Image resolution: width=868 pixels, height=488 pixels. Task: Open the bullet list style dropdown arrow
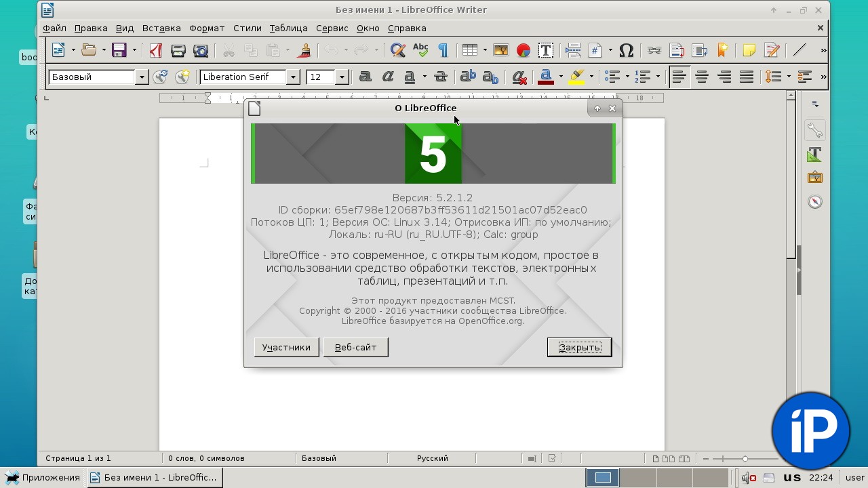point(627,77)
